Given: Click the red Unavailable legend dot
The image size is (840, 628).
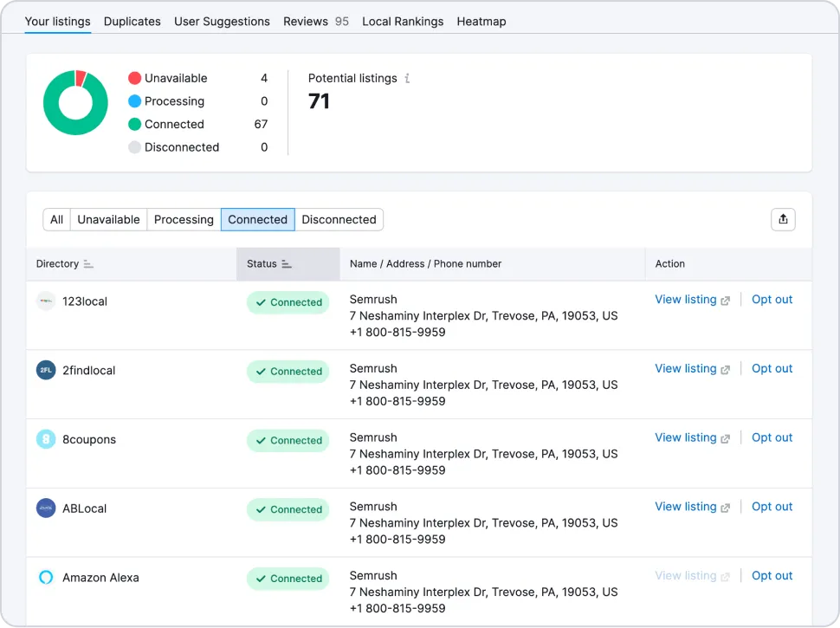Looking at the screenshot, I should [x=134, y=78].
